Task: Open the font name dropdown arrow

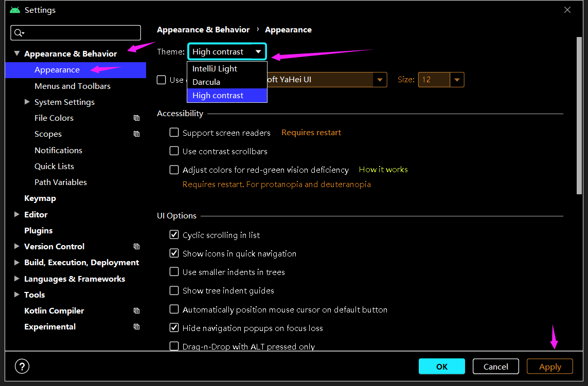Action: coord(380,80)
